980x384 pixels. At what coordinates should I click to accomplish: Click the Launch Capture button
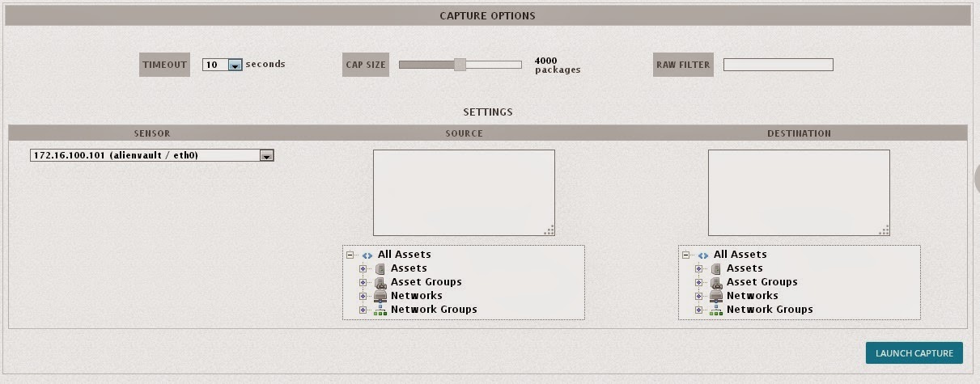click(914, 353)
